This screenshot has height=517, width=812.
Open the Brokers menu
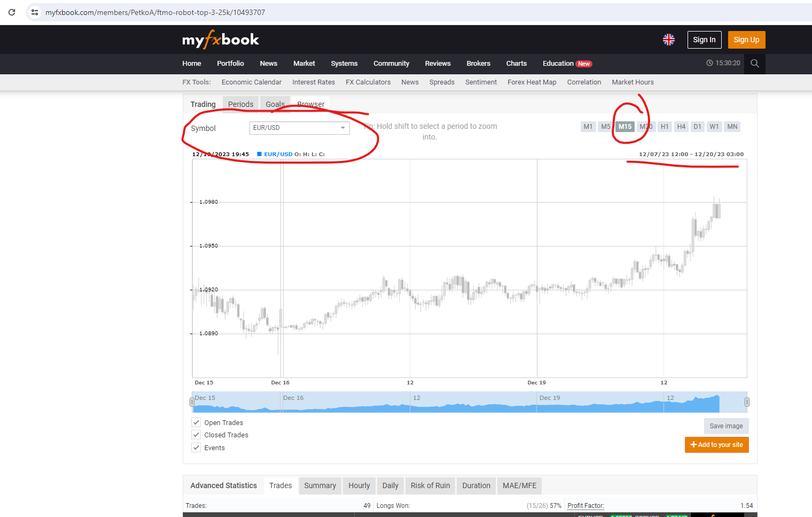(478, 63)
